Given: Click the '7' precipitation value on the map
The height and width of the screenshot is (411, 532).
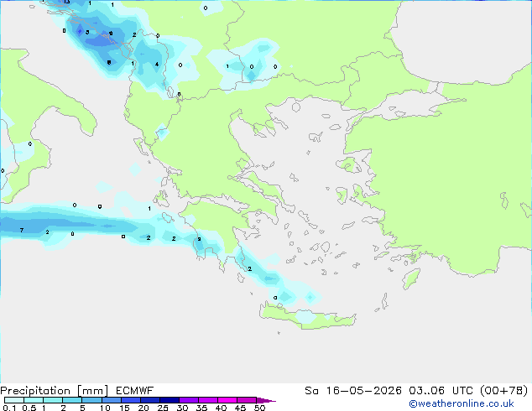Looking at the screenshot, I should click(22, 231).
